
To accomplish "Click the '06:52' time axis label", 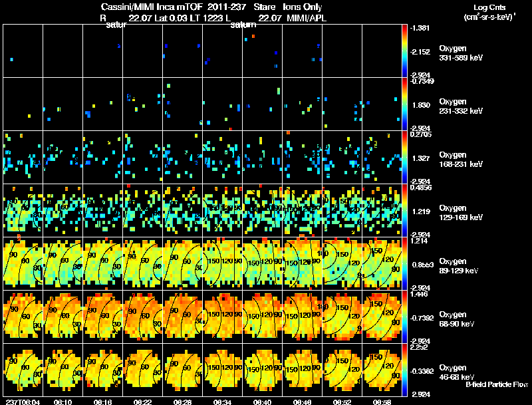I will click(x=342, y=402).
